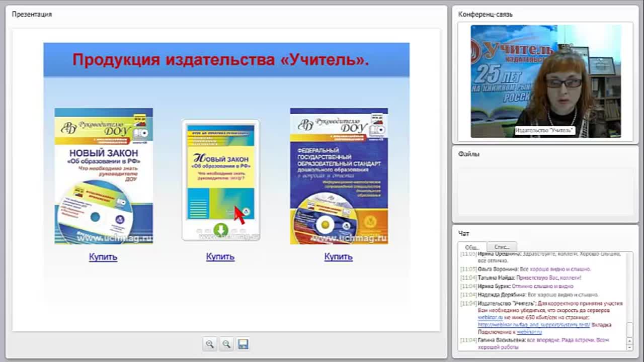
Task: Select Надежда Дерябина's chat message
Action: coord(529,295)
